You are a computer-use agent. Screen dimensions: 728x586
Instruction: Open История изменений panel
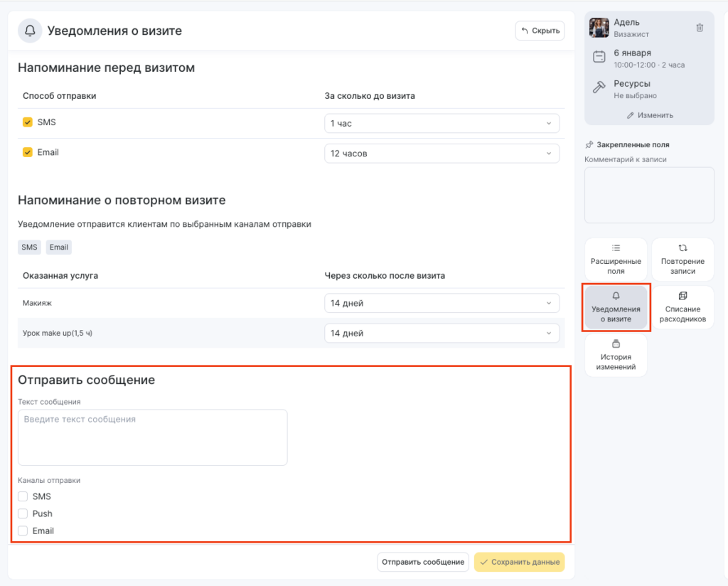616,356
